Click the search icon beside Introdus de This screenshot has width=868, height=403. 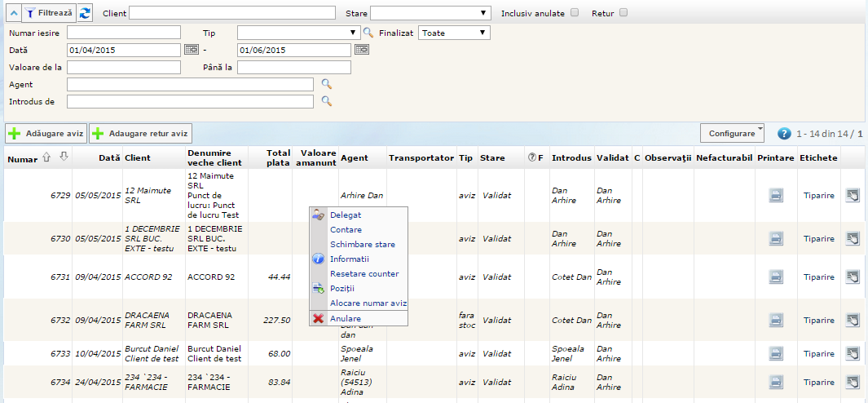point(326,101)
